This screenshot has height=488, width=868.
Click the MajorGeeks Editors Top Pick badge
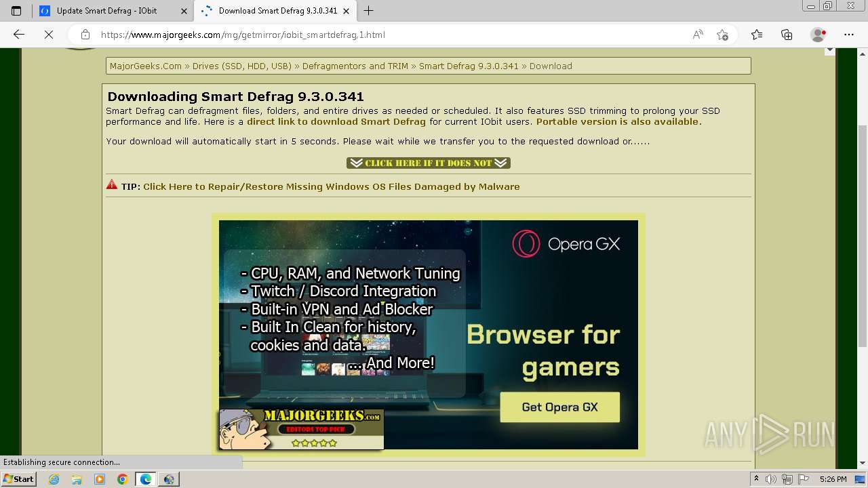(301, 430)
